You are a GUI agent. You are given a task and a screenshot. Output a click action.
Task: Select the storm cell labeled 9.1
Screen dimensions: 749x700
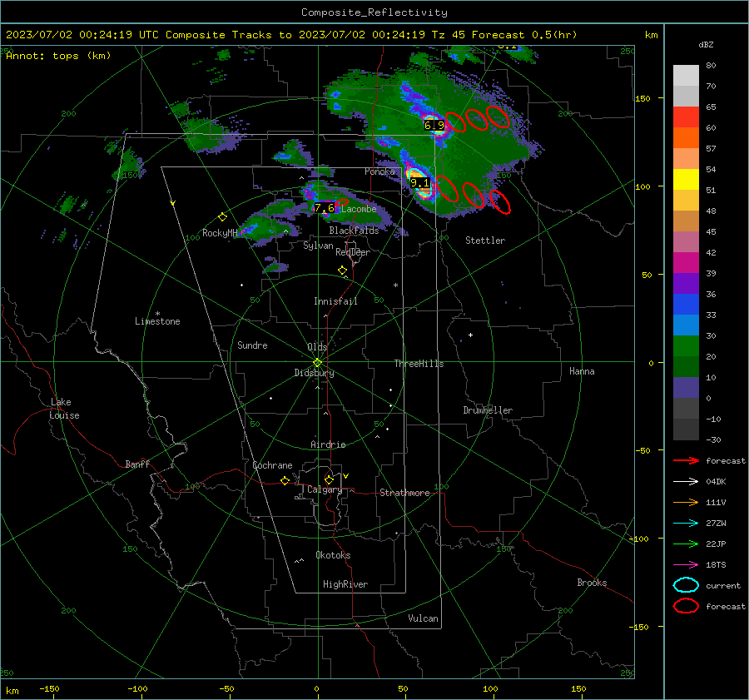[420, 182]
